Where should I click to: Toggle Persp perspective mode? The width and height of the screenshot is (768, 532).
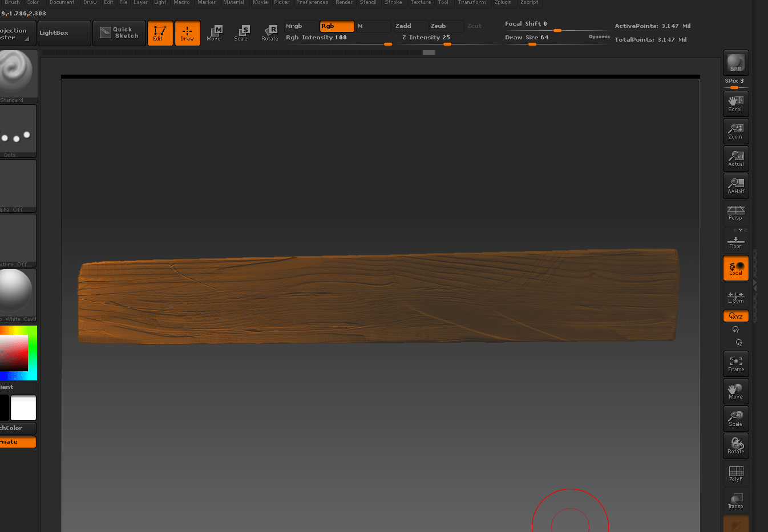(735, 213)
